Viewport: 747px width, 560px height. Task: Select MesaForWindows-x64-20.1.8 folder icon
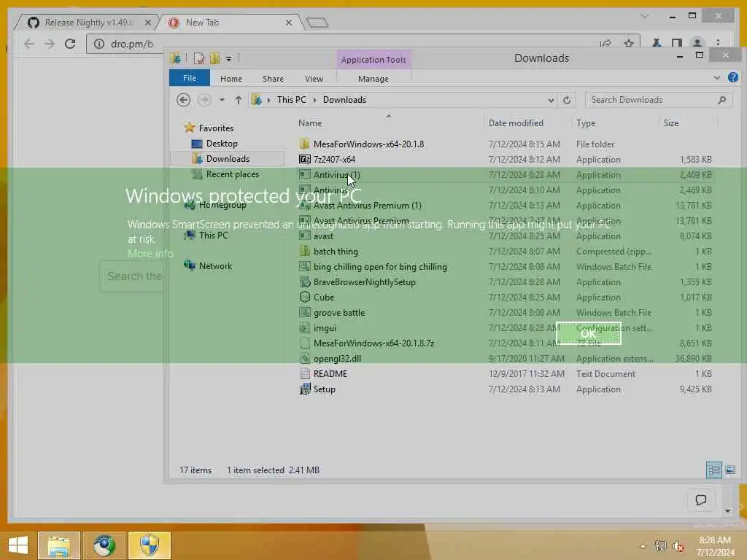(x=305, y=144)
